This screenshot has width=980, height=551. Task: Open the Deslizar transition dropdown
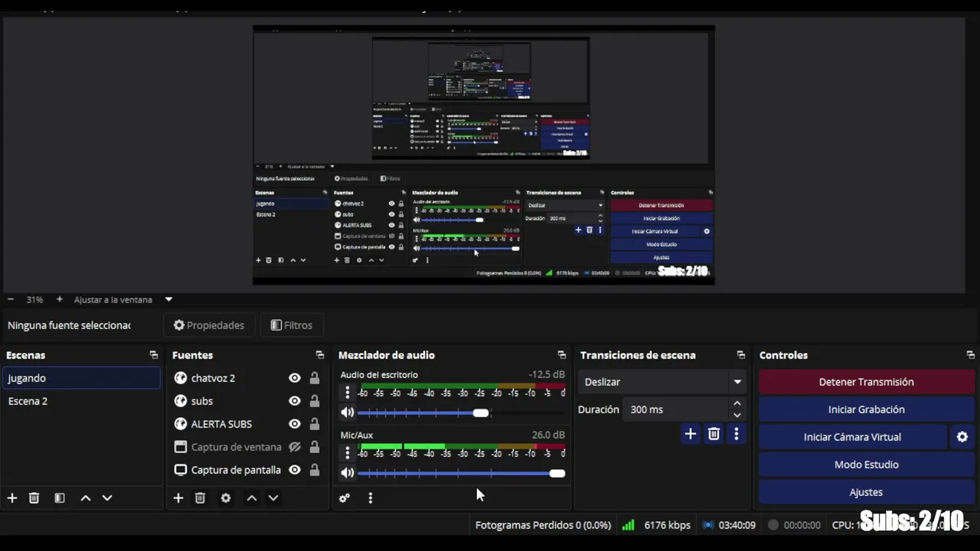pos(661,382)
